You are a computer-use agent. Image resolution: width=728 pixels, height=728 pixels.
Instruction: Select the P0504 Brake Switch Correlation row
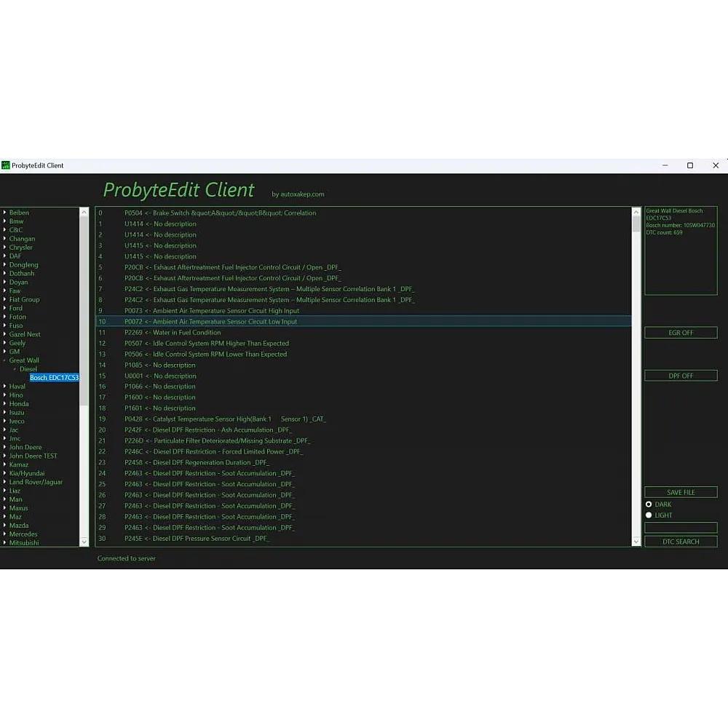(364, 213)
